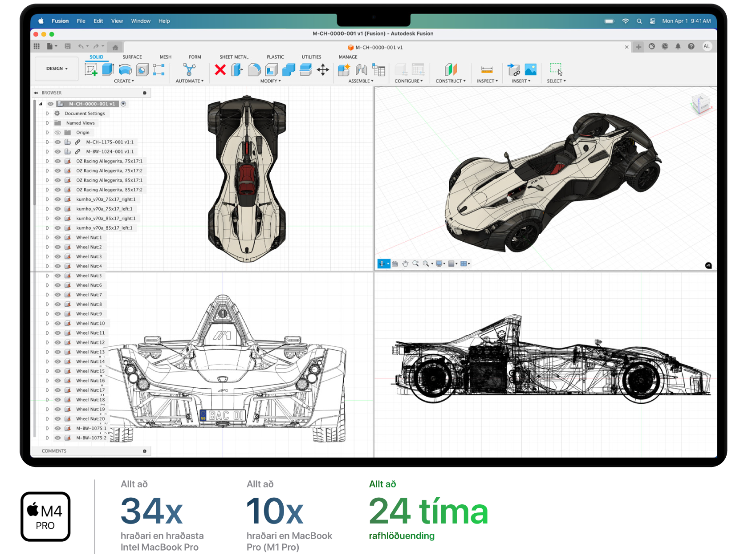Viewport: 744px width, 560px height.
Task: Click the red Delete X icon
Action: pos(220,69)
